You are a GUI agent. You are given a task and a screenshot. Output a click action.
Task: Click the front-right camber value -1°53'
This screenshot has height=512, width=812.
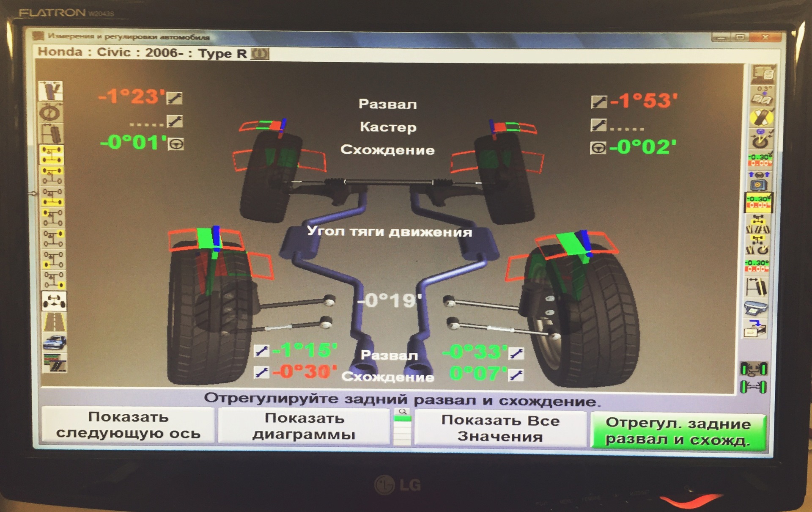coord(643,101)
